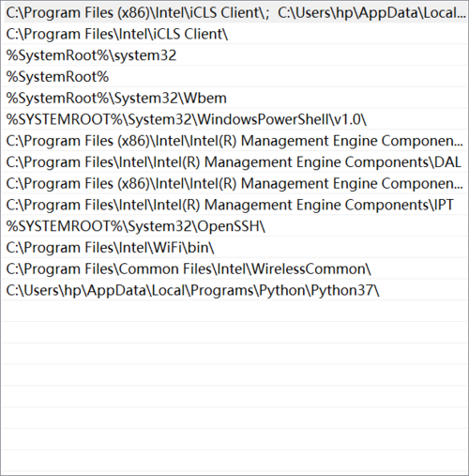Select the WindowsPowerShell\v1.0\ path entry
This screenshot has width=469, height=476.
[x=235, y=119]
